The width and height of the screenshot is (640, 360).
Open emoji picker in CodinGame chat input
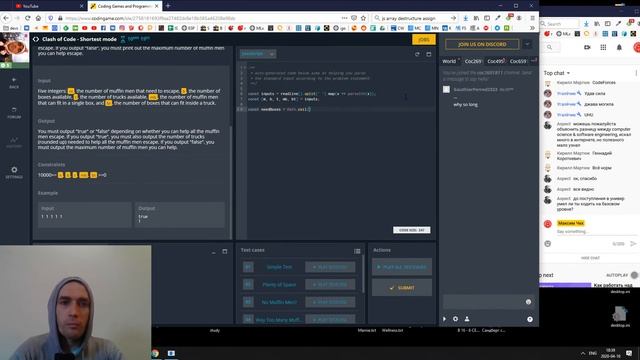point(529,302)
